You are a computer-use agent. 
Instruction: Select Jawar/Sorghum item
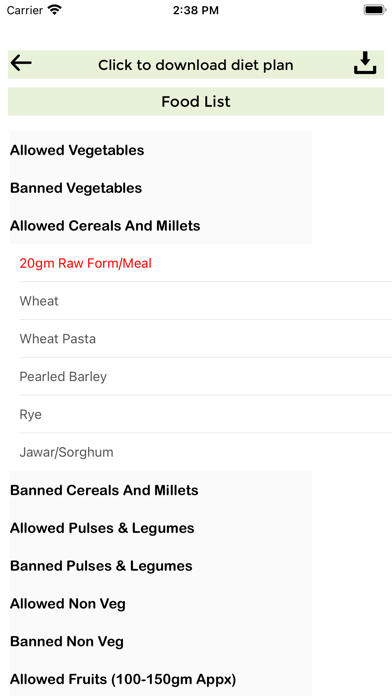click(x=205, y=452)
